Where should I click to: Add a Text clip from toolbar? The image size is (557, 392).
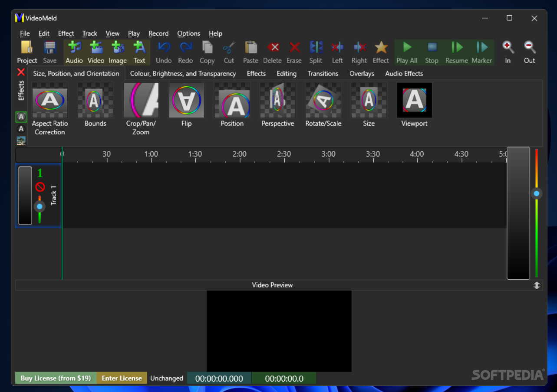tap(139, 52)
